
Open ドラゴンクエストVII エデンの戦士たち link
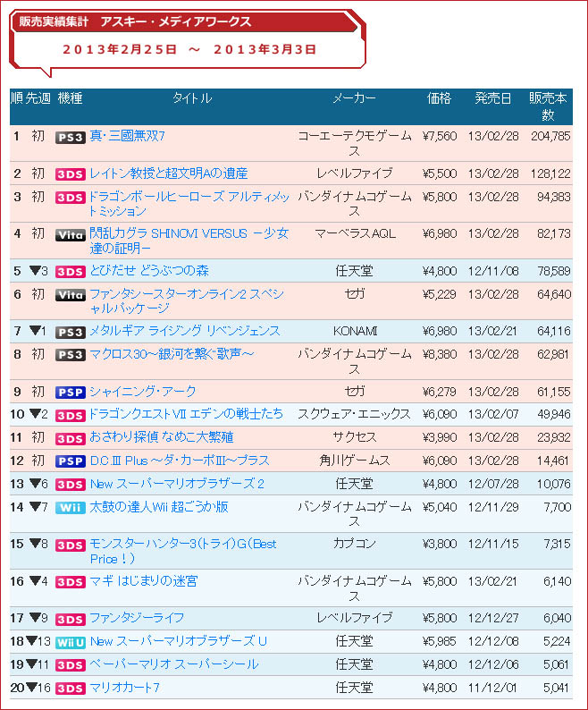[187, 414]
